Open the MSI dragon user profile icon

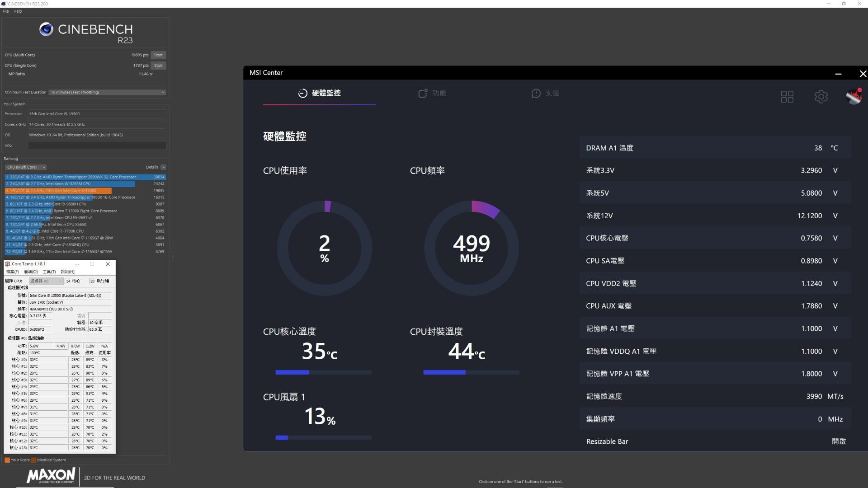point(854,96)
